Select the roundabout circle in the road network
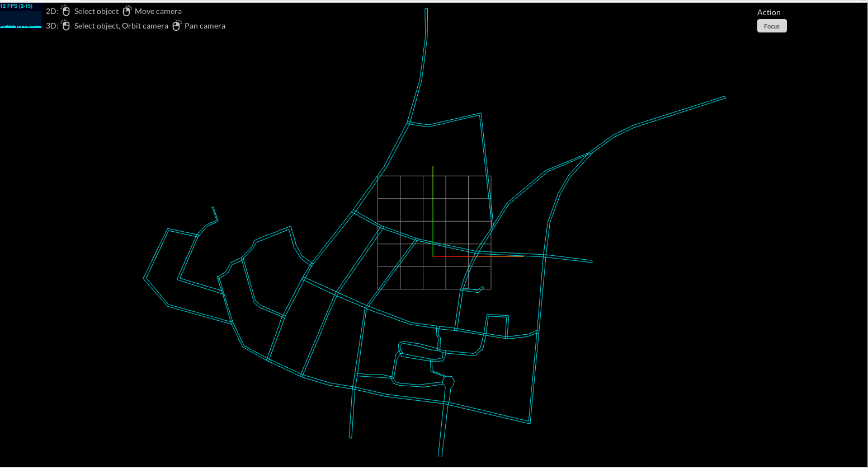The height and width of the screenshot is (468, 868). click(448, 382)
